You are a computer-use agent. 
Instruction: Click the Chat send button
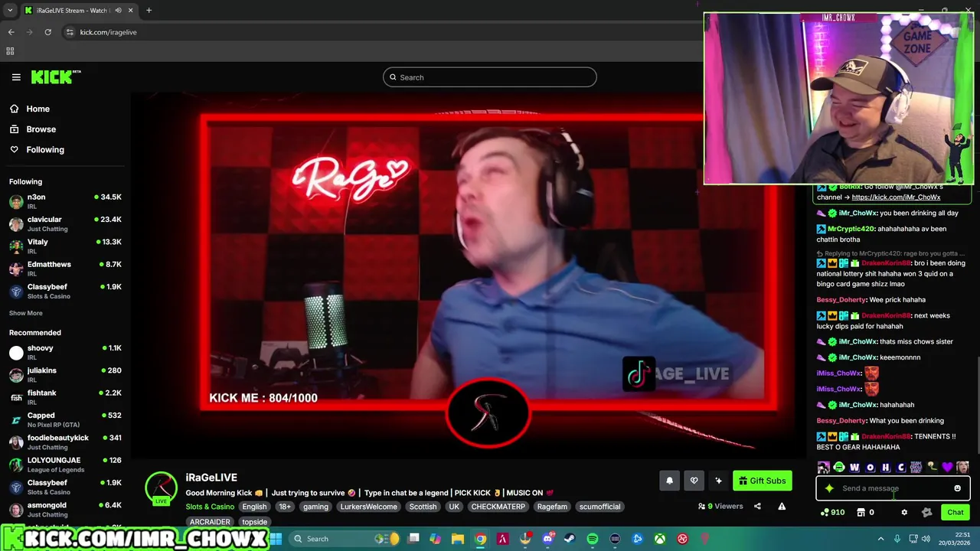pyautogui.click(x=955, y=513)
